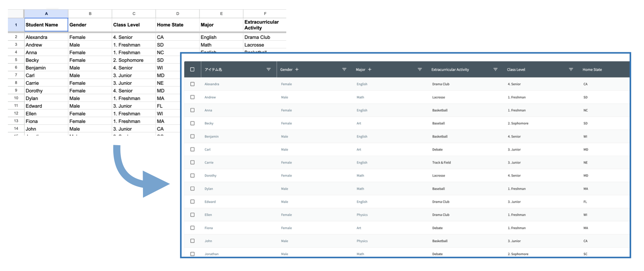Select spreadsheet row 7 header
This screenshot has width=644, height=271.
coord(16,75)
